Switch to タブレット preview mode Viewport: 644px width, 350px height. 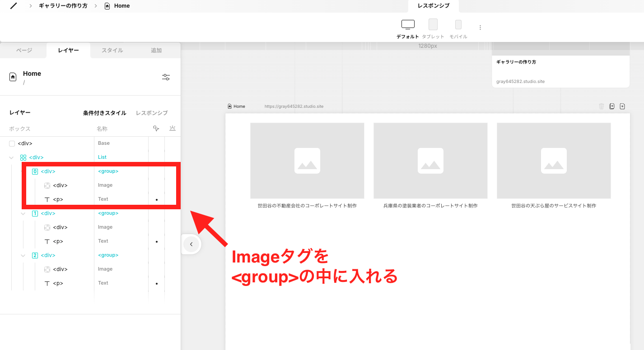pyautogui.click(x=433, y=24)
